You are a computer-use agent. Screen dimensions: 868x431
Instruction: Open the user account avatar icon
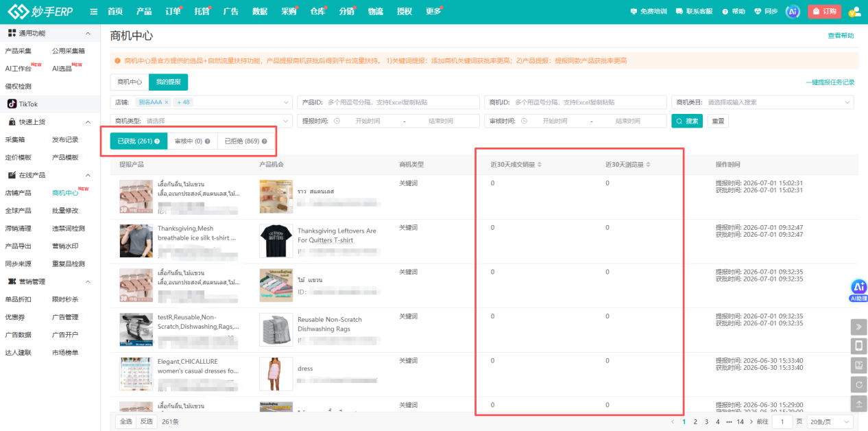854,12
